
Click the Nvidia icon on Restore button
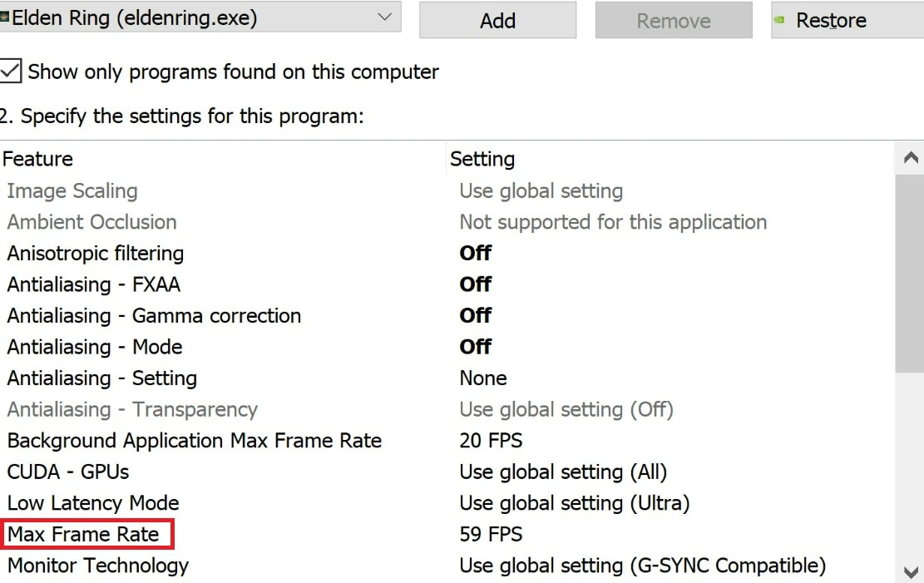(779, 20)
